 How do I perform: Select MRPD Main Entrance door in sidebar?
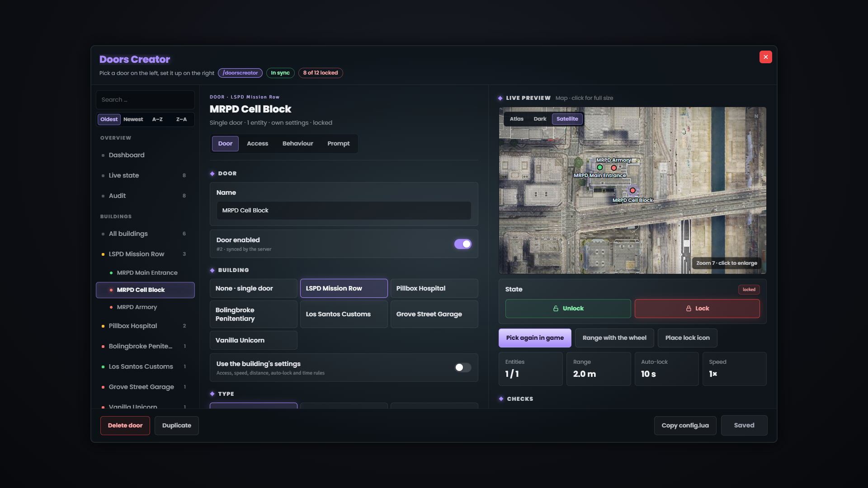coord(145,273)
